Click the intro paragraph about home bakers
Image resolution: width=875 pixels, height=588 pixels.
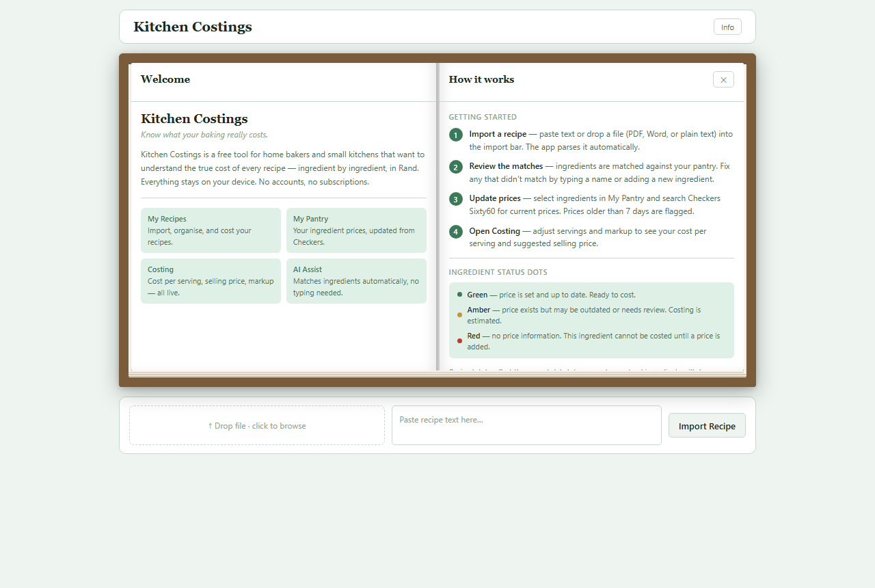283,168
